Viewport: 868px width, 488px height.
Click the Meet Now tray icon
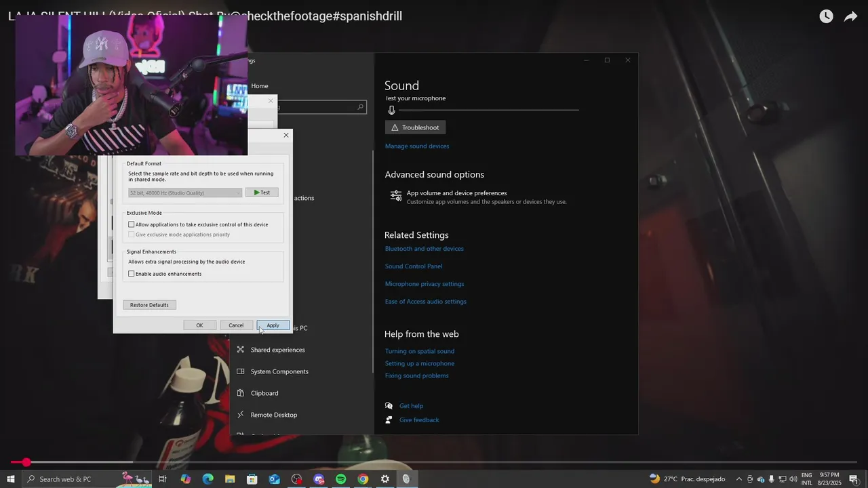(x=750, y=479)
